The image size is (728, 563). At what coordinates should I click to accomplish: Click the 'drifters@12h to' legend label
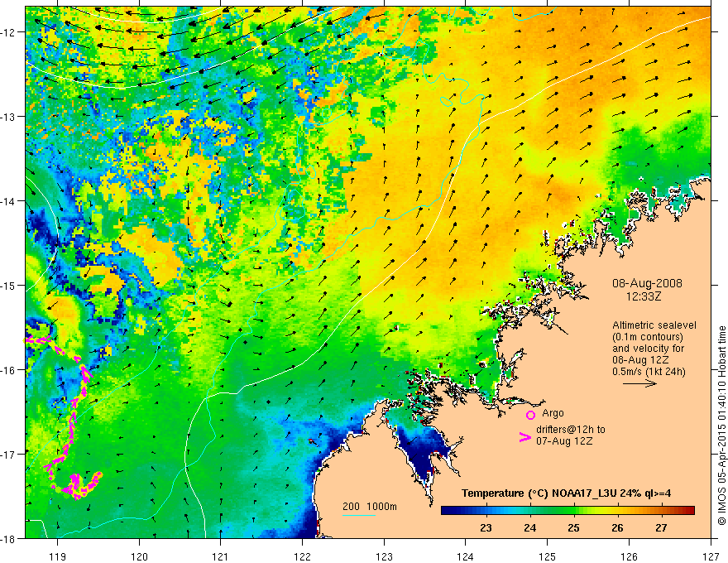571,430
